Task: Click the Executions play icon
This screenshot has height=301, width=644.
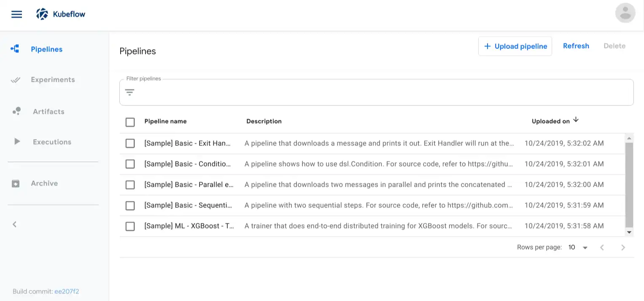Action: (x=17, y=142)
